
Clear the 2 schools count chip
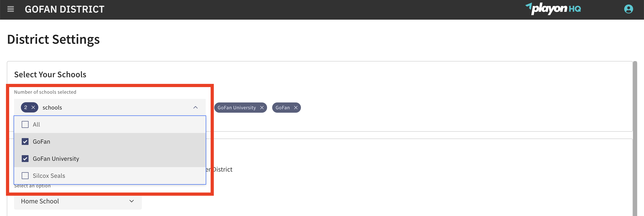click(x=33, y=108)
